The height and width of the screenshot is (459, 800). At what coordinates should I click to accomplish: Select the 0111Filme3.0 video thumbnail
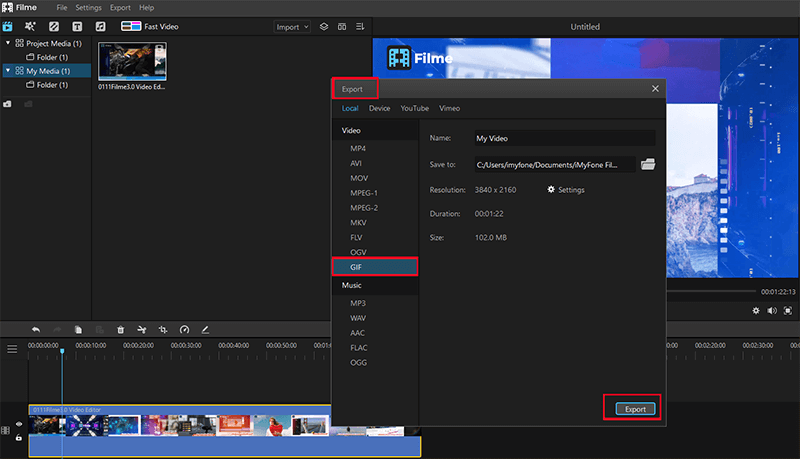click(x=132, y=61)
